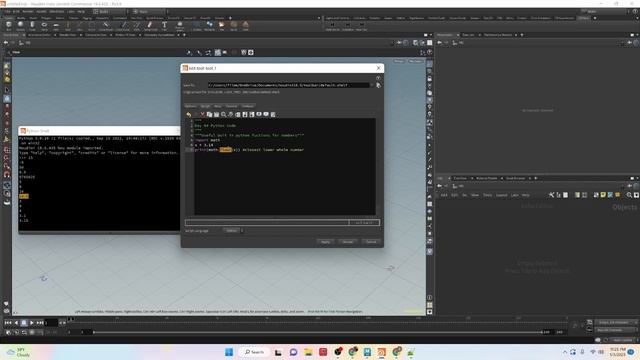Click copy icon in Edit Tool script toolbar
The width and height of the screenshot is (640, 360).
tap(209, 115)
